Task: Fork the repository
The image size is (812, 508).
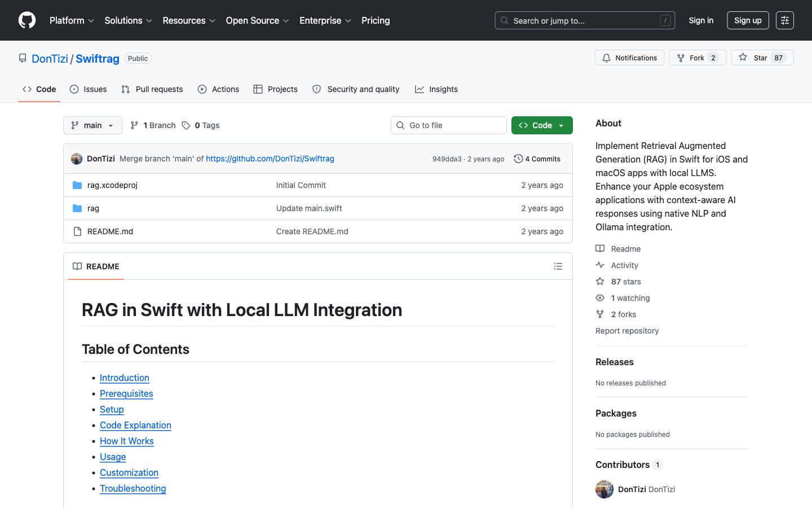Action: [x=698, y=58]
